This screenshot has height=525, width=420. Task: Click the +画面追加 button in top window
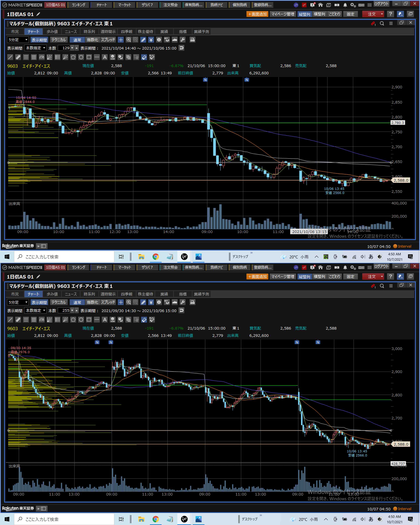[257, 14]
